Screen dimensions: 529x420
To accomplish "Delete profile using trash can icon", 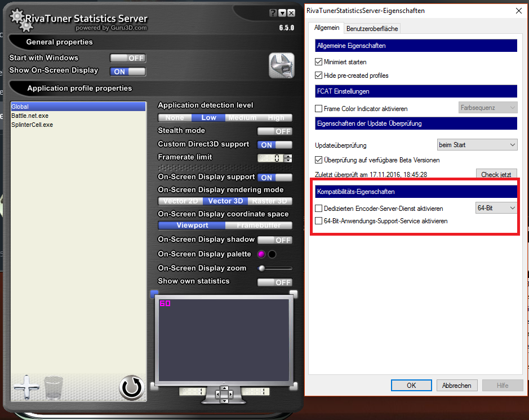I will click(54, 388).
